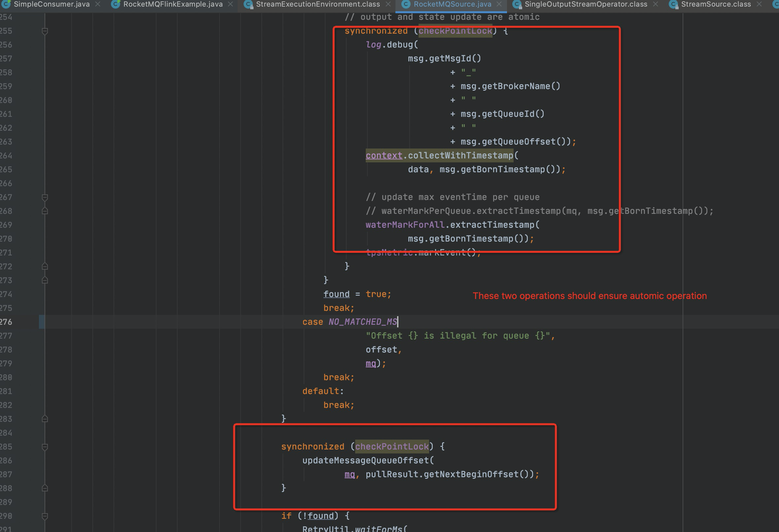This screenshot has width=779, height=532.
Task: Close the active RocketMQSource.java tab
Action: tap(499, 4)
